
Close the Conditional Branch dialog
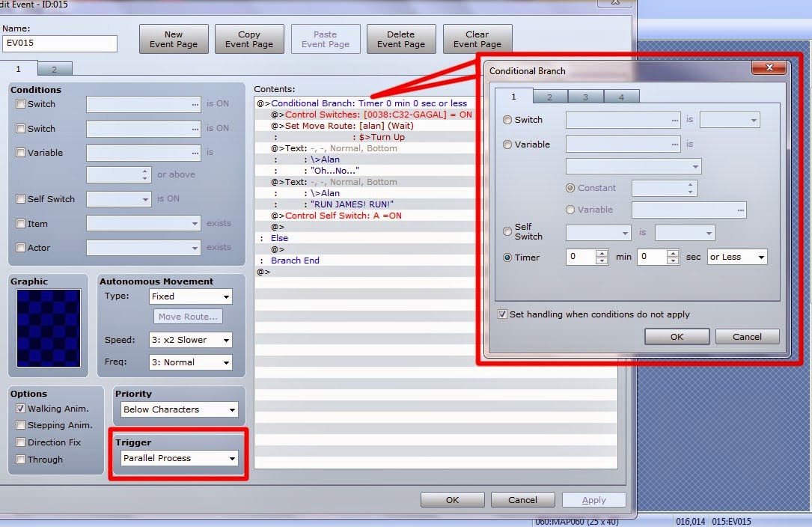click(x=769, y=67)
